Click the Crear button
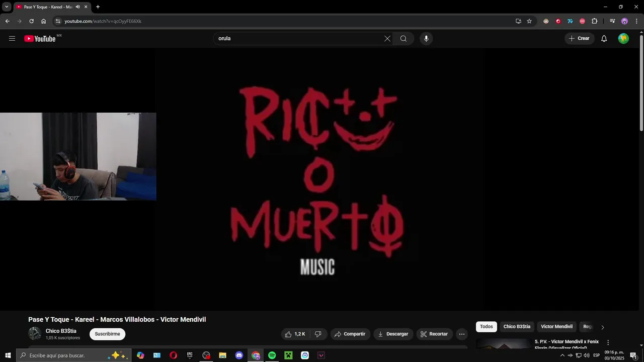Viewport: 644px width, 362px height. pos(579,39)
